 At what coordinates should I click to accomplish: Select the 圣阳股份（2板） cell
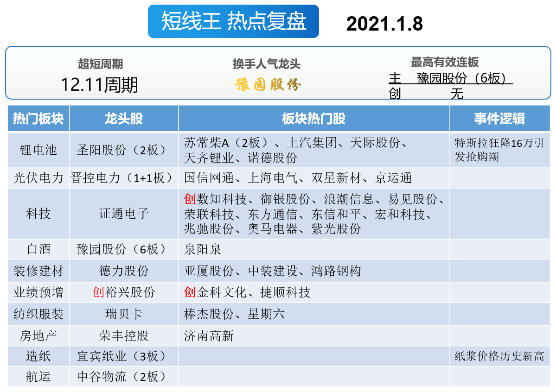coord(124,150)
